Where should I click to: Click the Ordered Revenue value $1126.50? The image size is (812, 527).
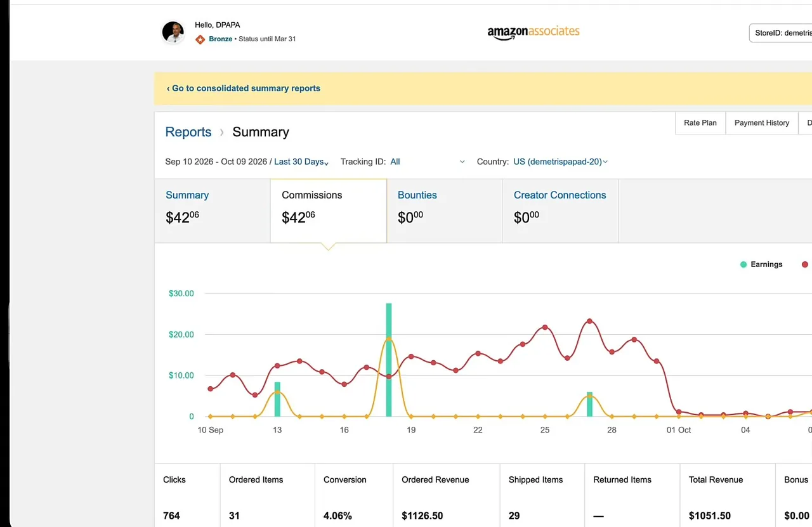[422, 516]
